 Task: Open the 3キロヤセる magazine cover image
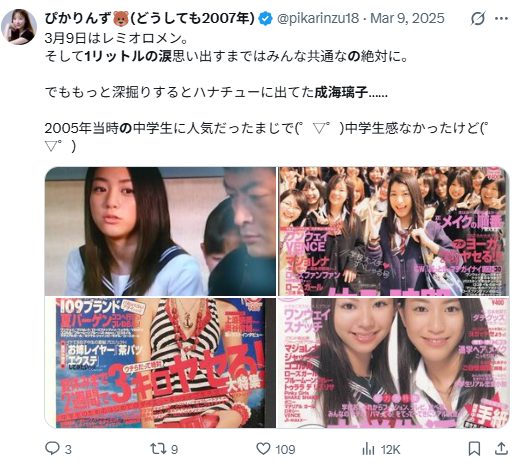(x=160, y=363)
